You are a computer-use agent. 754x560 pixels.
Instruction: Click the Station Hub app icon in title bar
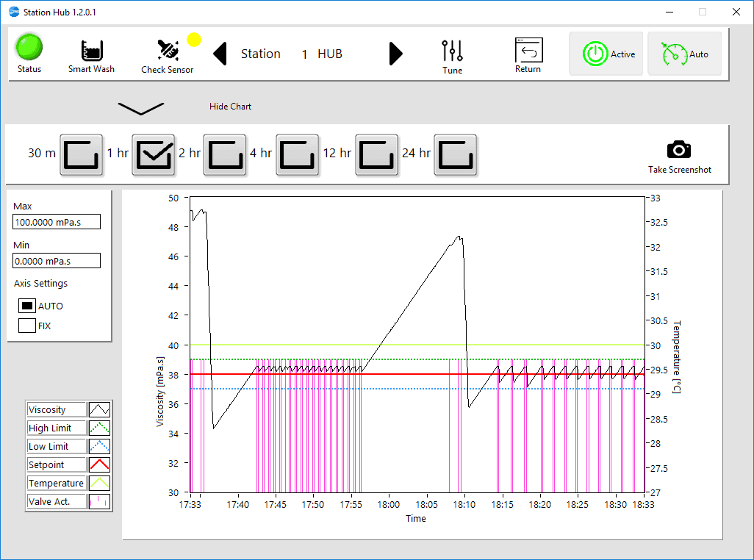[14, 12]
